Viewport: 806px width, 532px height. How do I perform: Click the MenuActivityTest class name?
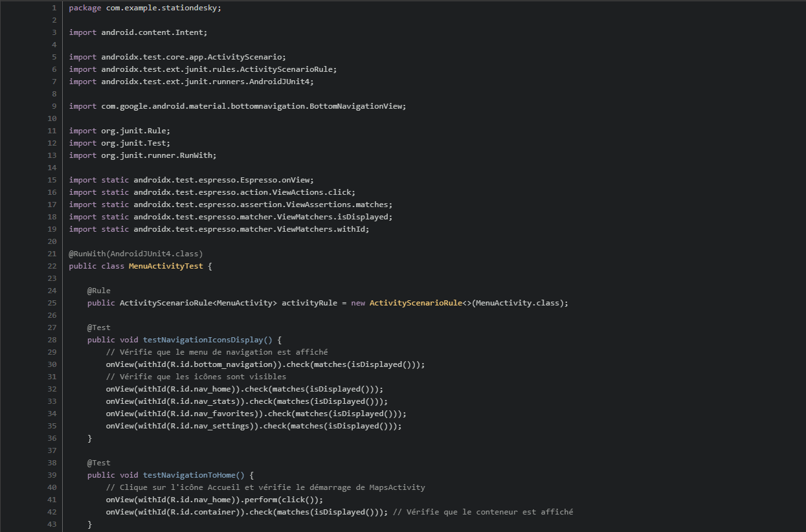pyautogui.click(x=166, y=266)
